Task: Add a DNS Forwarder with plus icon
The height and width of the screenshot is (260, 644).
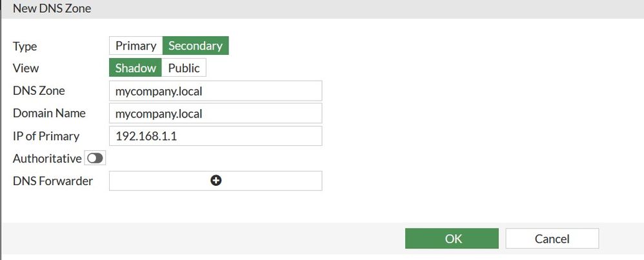Action: pyautogui.click(x=216, y=181)
